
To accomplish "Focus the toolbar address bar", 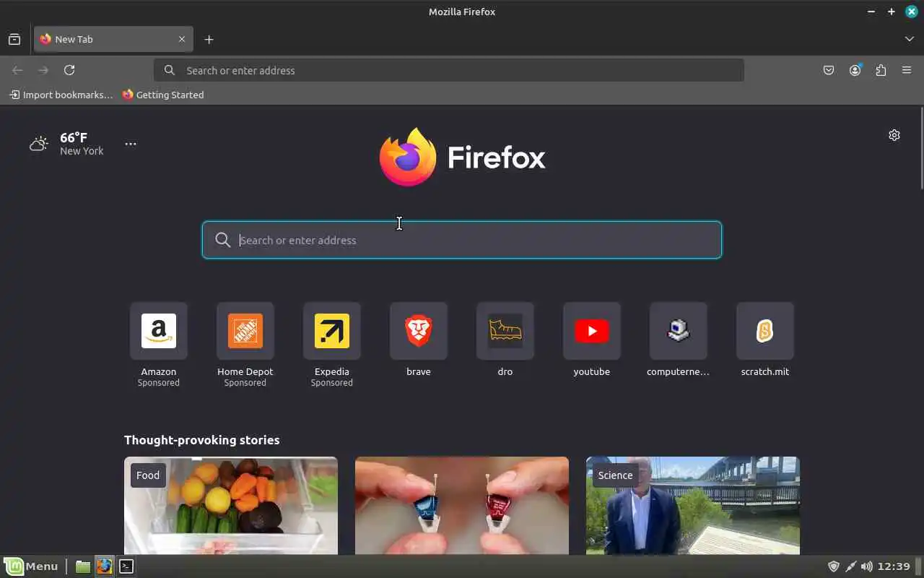I will pyautogui.click(x=448, y=70).
